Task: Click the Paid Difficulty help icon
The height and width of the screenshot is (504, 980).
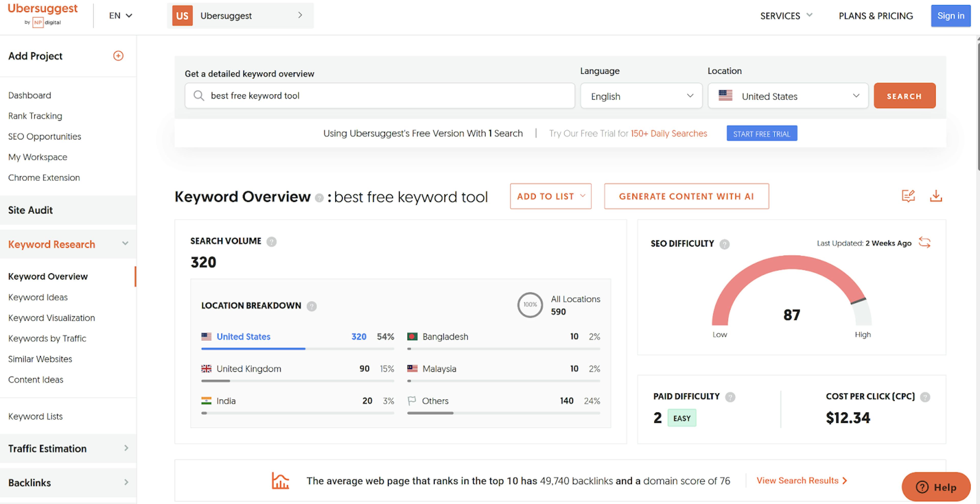Action: coord(730,397)
